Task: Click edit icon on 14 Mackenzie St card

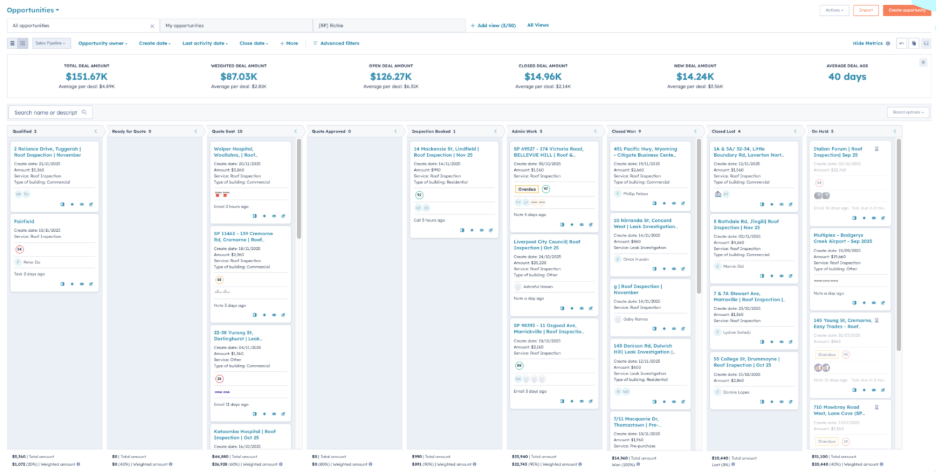Action: pos(491,230)
